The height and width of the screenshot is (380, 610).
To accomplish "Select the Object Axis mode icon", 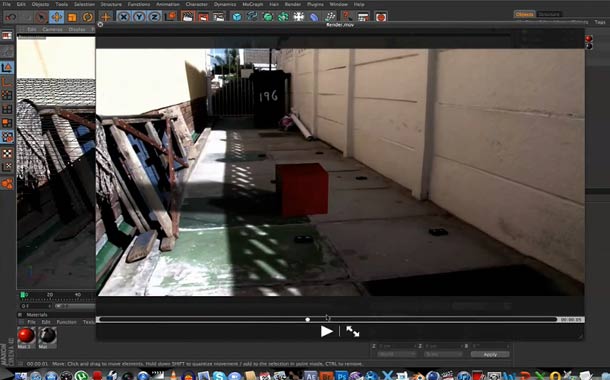I will click(7, 82).
